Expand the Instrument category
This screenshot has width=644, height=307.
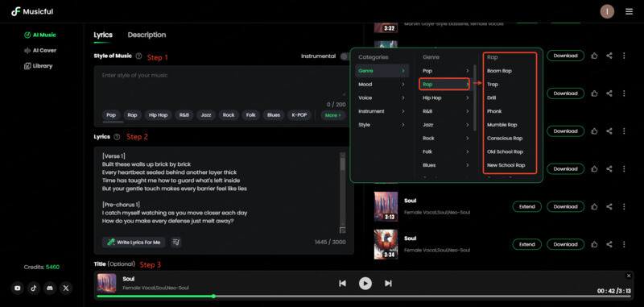[x=382, y=111]
